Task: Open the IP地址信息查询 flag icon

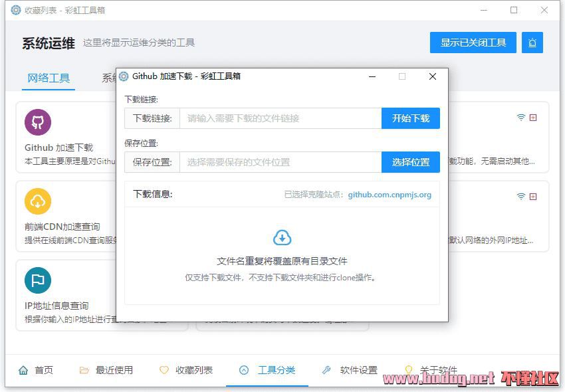Action: tap(38, 280)
